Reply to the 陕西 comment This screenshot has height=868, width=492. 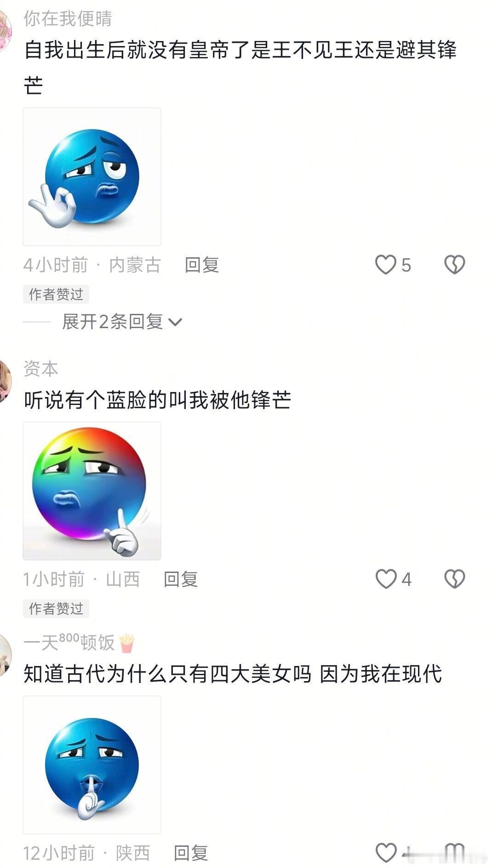[191, 853]
